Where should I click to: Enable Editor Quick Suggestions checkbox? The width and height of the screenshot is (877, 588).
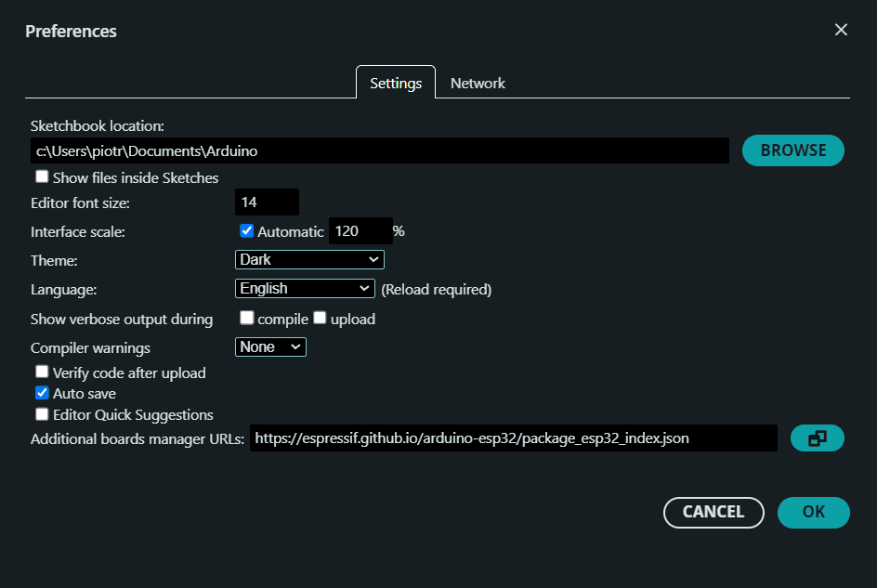pyautogui.click(x=42, y=414)
